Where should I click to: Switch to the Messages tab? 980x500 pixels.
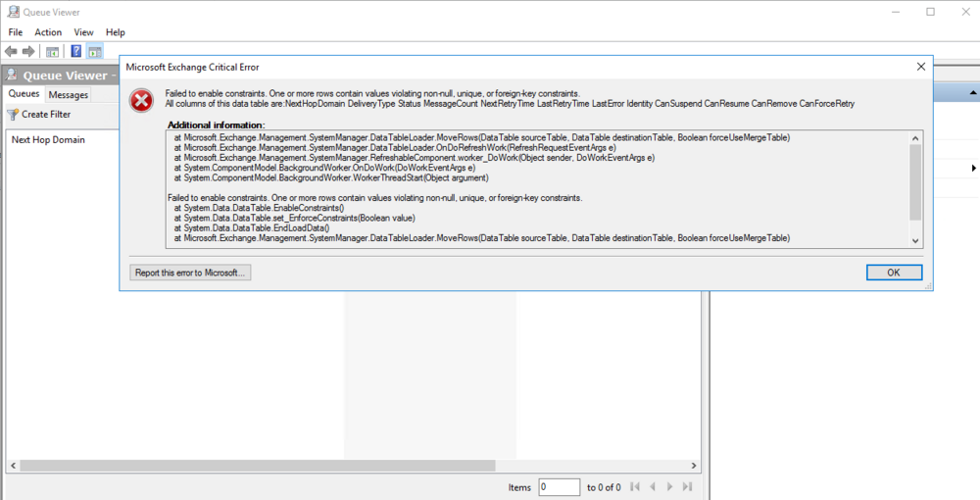(69, 95)
